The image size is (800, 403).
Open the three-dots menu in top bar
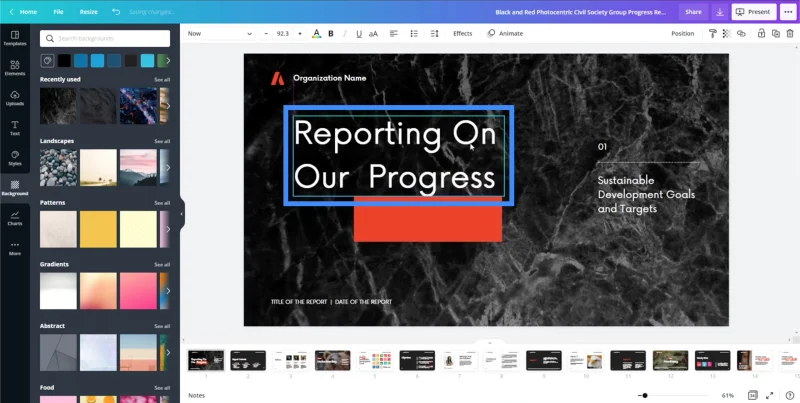(788, 12)
